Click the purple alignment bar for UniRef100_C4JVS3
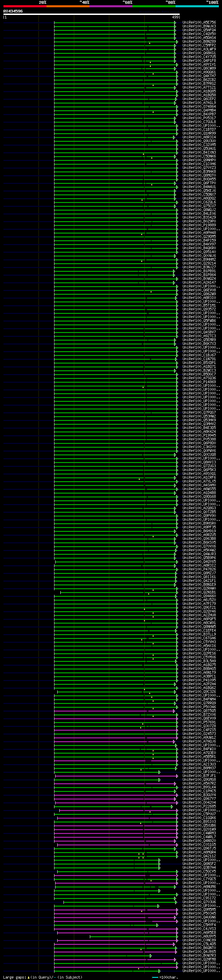 [117, 929]
